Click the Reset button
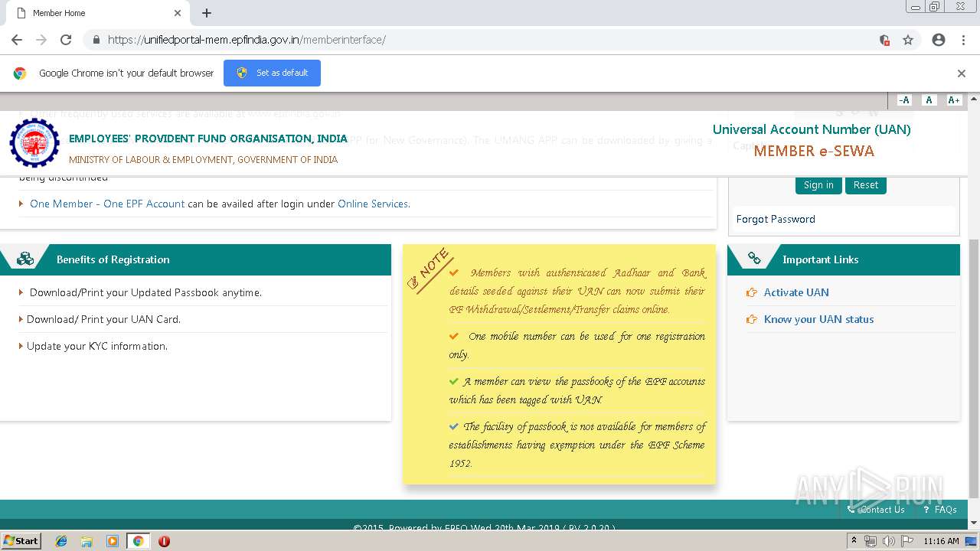The width and height of the screenshot is (980, 551). (x=866, y=185)
